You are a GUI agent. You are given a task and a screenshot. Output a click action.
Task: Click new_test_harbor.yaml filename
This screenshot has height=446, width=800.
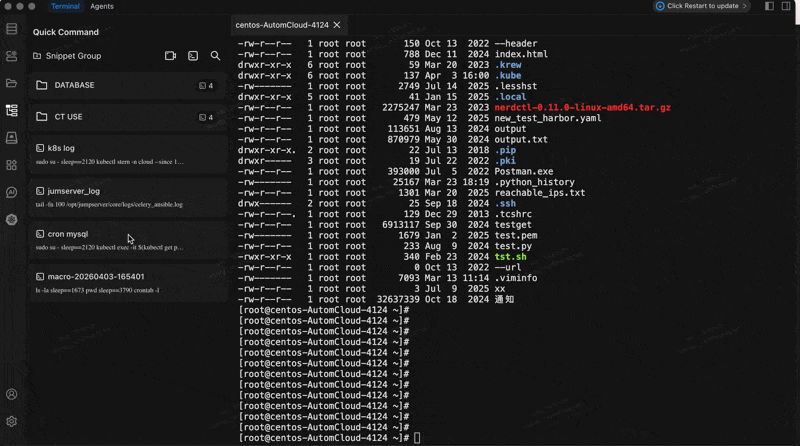point(547,118)
